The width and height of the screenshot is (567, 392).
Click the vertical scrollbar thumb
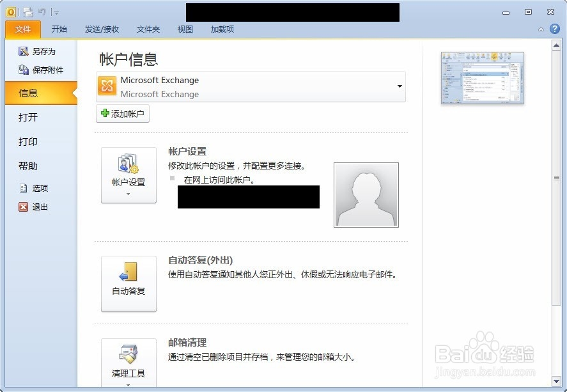pyautogui.click(x=556, y=178)
